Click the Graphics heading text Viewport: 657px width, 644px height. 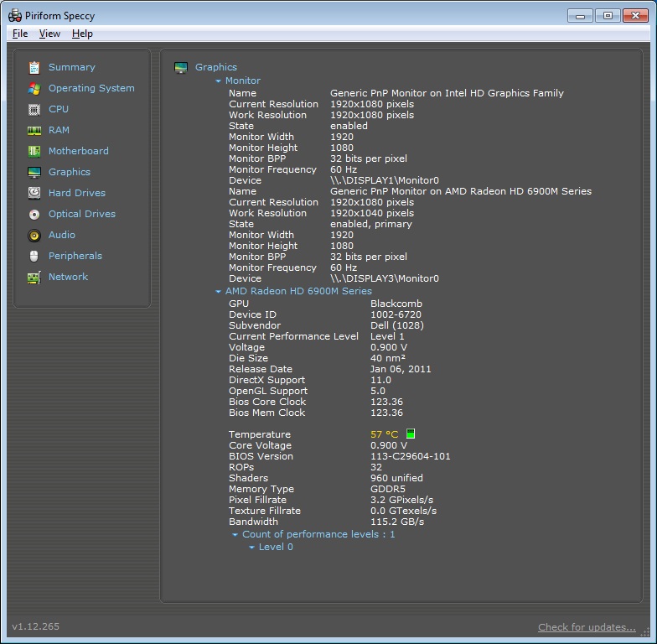[x=216, y=67]
